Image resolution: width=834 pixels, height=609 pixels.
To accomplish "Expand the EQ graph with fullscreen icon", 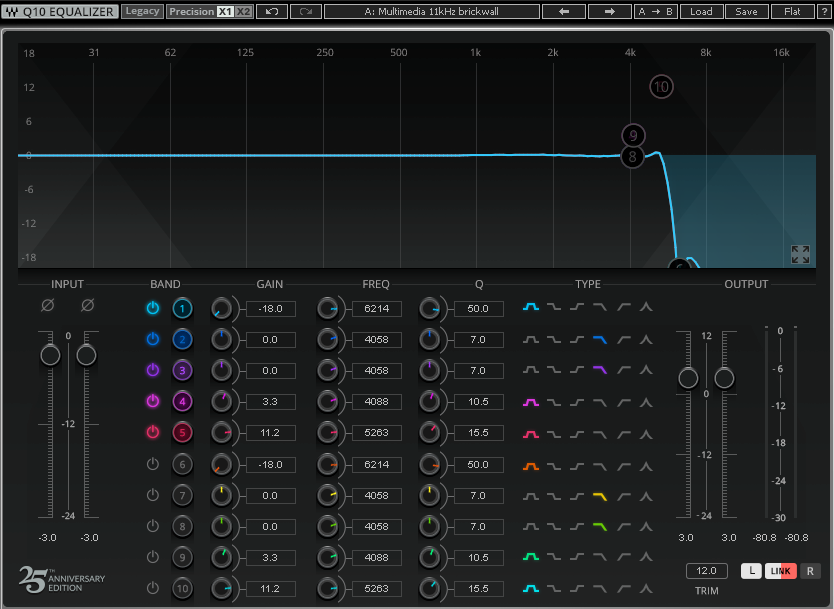I will (800, 254).
